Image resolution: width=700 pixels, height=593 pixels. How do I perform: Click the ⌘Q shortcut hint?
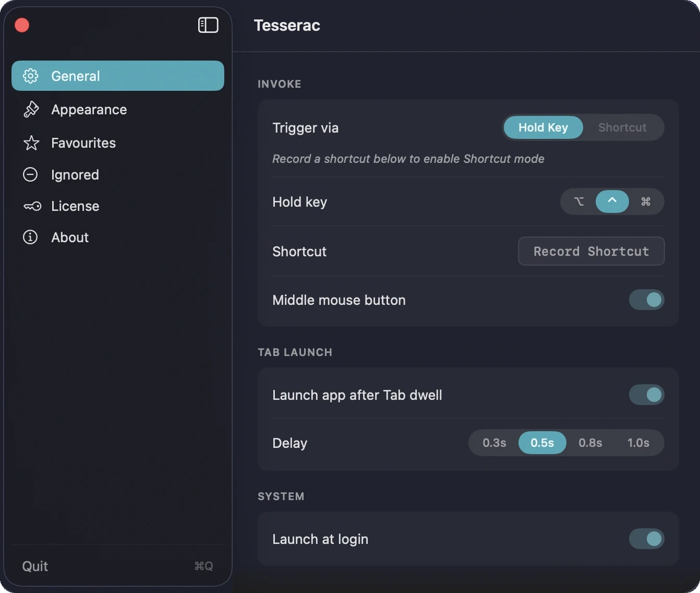tap(203, 566)
